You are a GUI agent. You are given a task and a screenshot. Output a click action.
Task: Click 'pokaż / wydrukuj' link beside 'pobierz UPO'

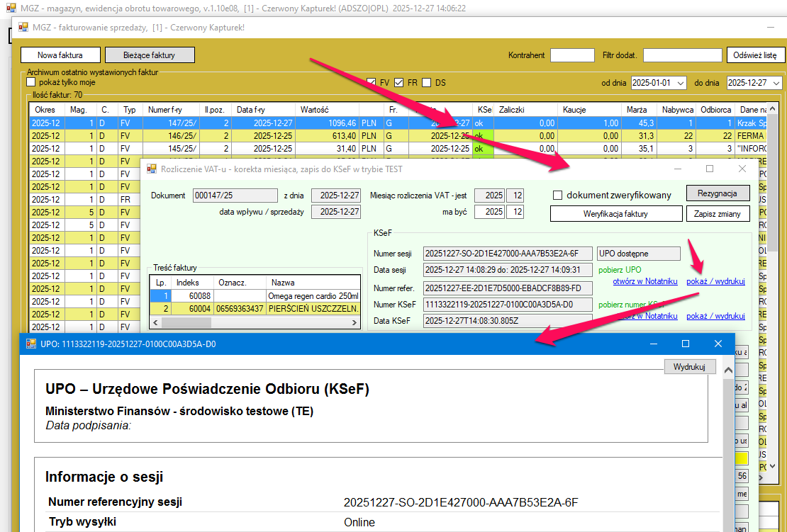tap(715, 281)
